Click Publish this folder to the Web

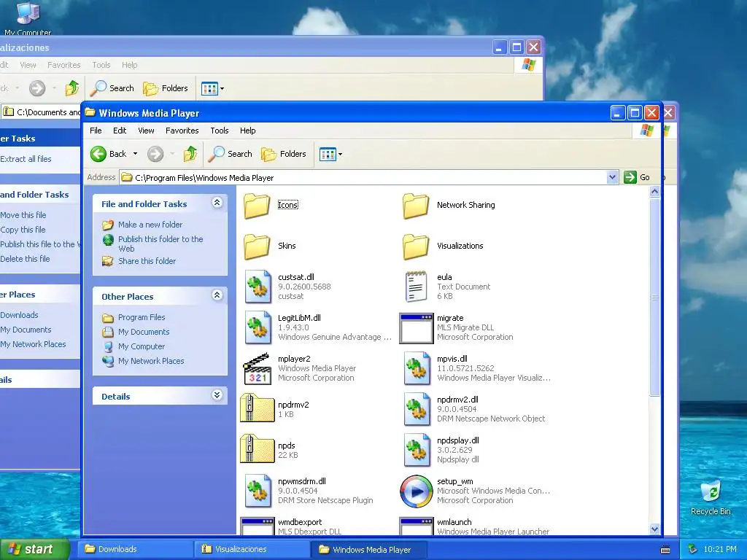[x=160, y=244]
